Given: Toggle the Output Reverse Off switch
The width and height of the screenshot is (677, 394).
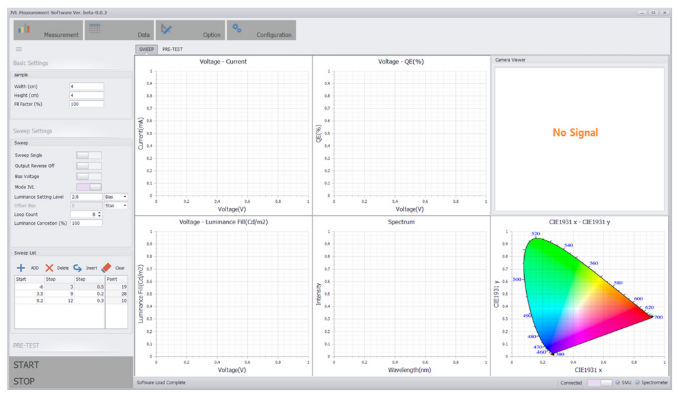Looking at the screenshot, I should pyautogui.click(x=89, y=166).
